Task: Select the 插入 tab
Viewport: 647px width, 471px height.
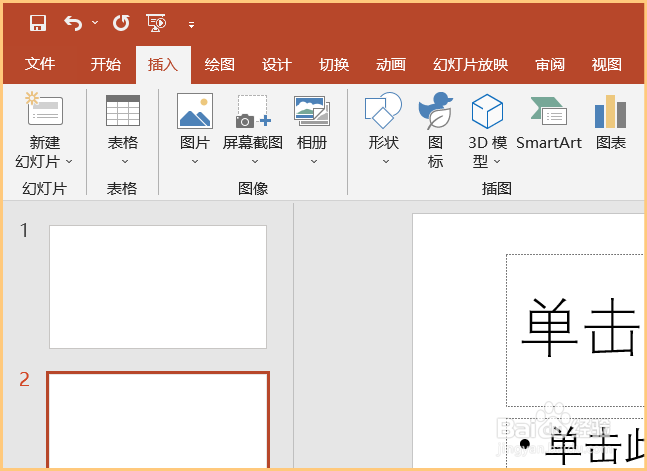Action: pyautogui.click(x=163, y=65)
